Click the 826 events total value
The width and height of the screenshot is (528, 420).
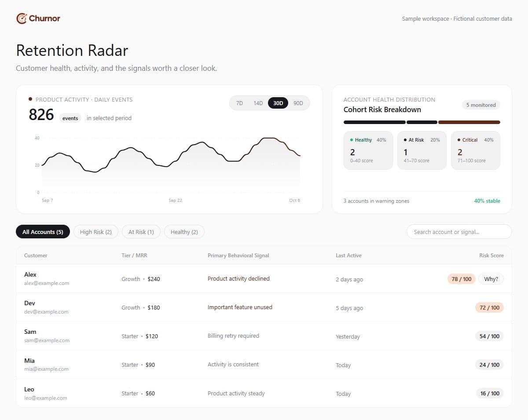(x=41, y=115)
